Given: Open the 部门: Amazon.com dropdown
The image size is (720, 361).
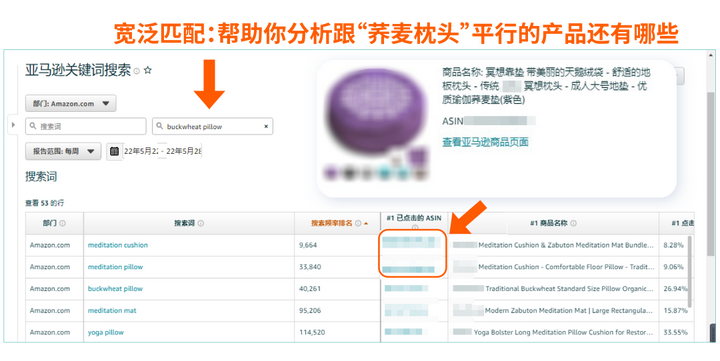Looking at the screenshot, I should point(71,103).
